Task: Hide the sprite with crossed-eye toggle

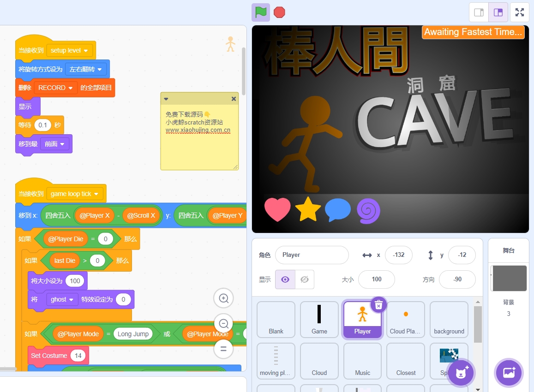Action: click(305, 279)
